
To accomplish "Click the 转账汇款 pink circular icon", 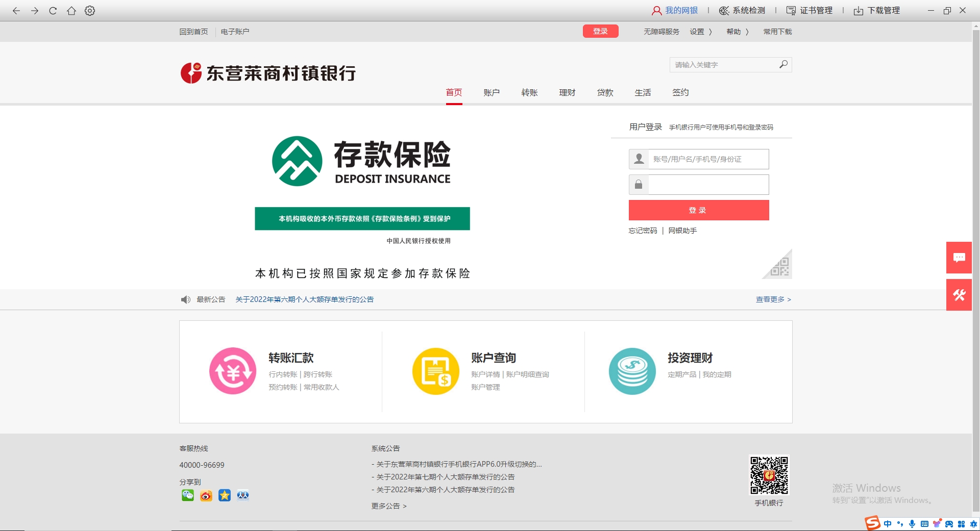I will 233,371.
